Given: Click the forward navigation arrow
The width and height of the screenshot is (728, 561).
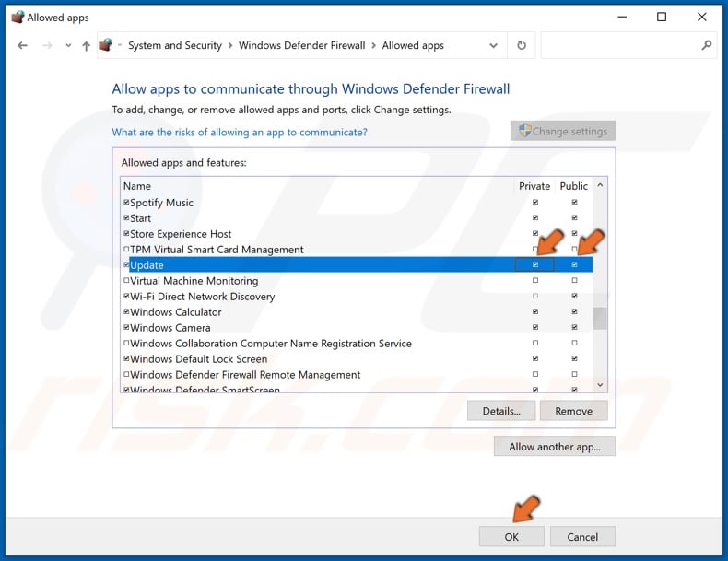Looking at the screenshot, I should point(47,45).
